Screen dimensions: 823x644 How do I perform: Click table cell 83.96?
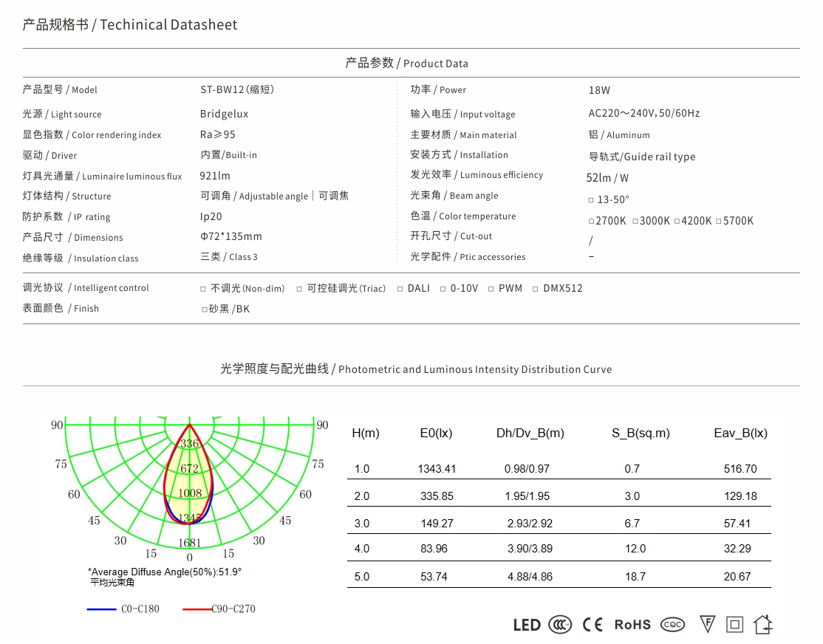pos(434,549)
